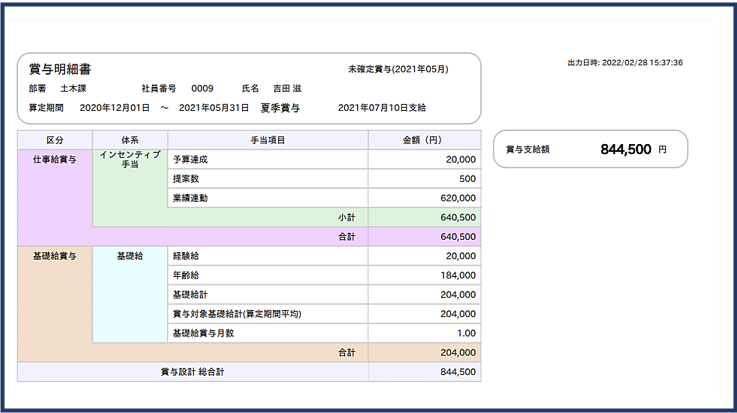Click the 2021年07月10日支給 payment date
This screenshot has width=737, height=413.
381,107
